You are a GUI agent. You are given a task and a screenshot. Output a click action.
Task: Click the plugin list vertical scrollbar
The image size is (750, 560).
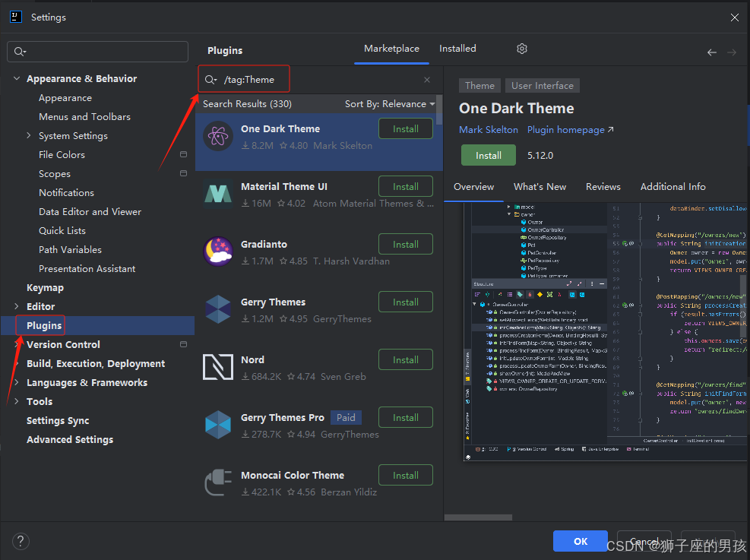(439, 110)
